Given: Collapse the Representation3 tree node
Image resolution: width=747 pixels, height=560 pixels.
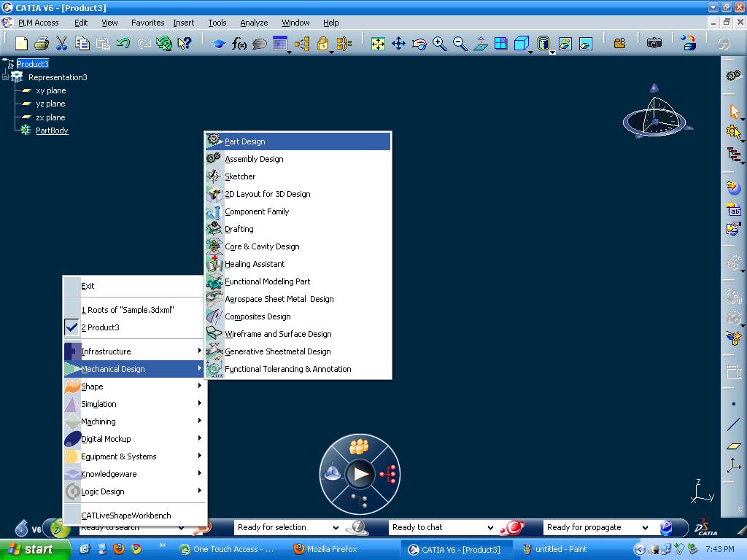Looking at the screenshot, I should click(5, 77).
